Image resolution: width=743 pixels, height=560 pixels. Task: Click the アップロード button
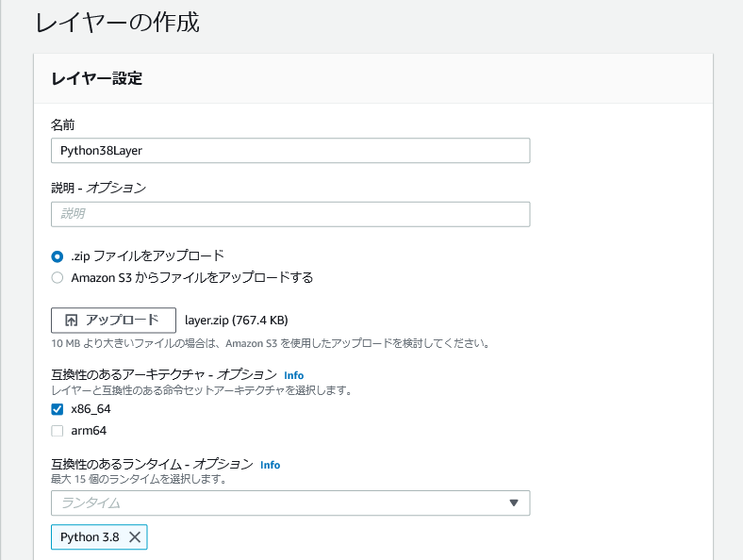coord(114,321)
